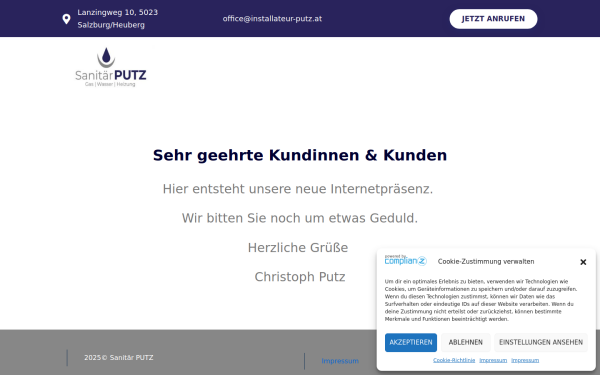The image size is (600, 375).
Task: Click Cookie-Zustimmung verwalten title
Action: (x=486, y=261)
